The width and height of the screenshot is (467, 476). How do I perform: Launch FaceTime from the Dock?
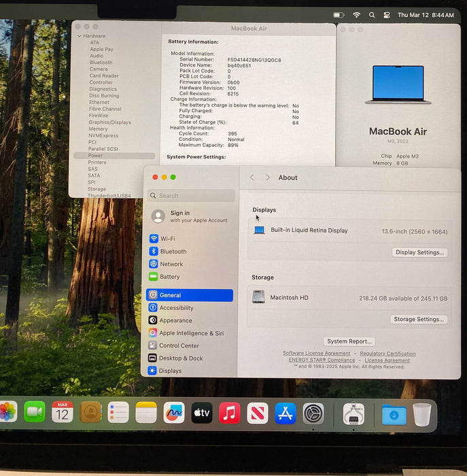click(x=35, y=412)
